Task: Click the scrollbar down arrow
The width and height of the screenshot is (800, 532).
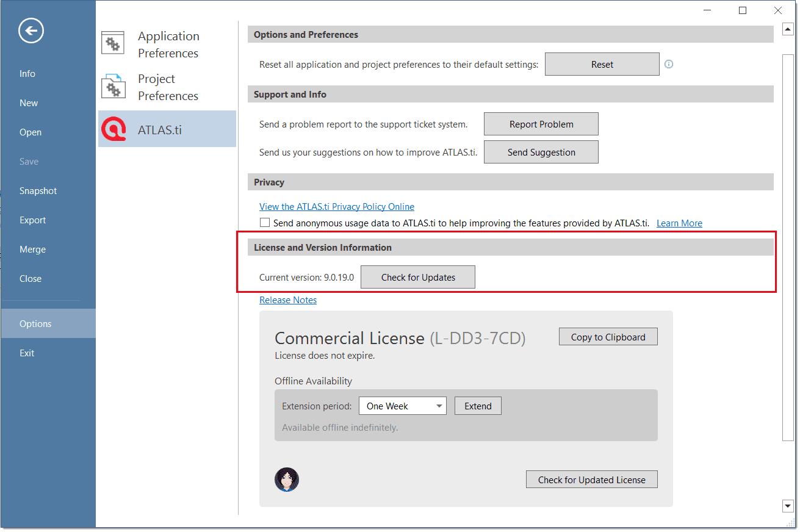Action: [787, 505]
